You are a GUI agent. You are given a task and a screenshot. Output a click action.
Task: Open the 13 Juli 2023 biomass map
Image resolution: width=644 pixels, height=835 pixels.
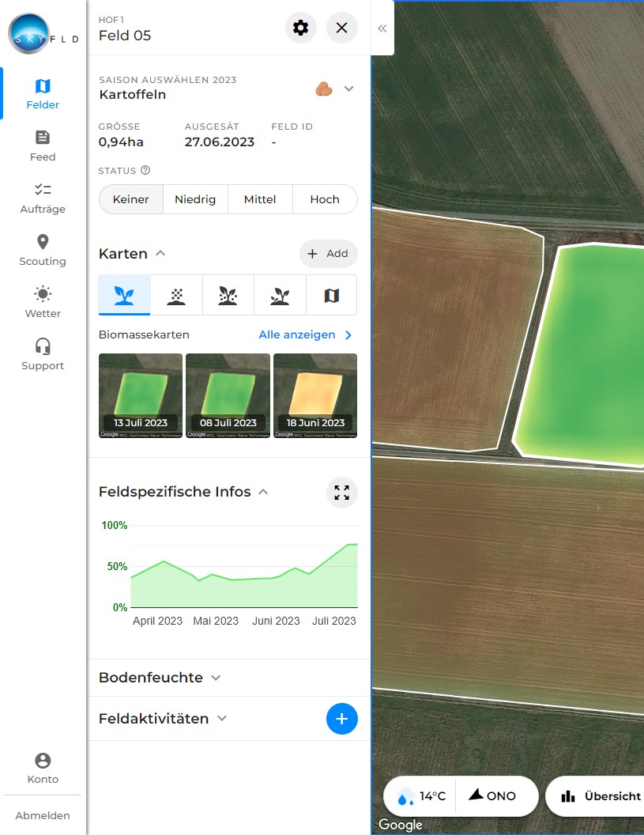click(141, 395)
